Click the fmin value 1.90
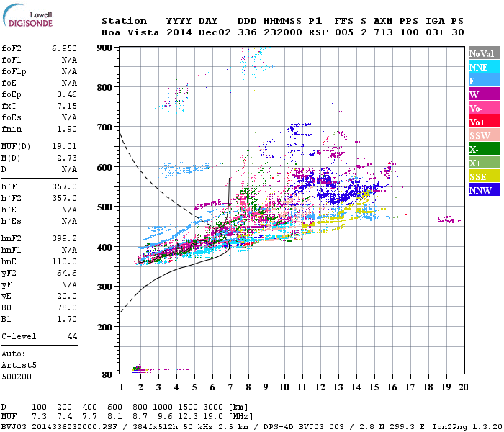The width and height of the screenshot is (504, 432). coord(67,129)
